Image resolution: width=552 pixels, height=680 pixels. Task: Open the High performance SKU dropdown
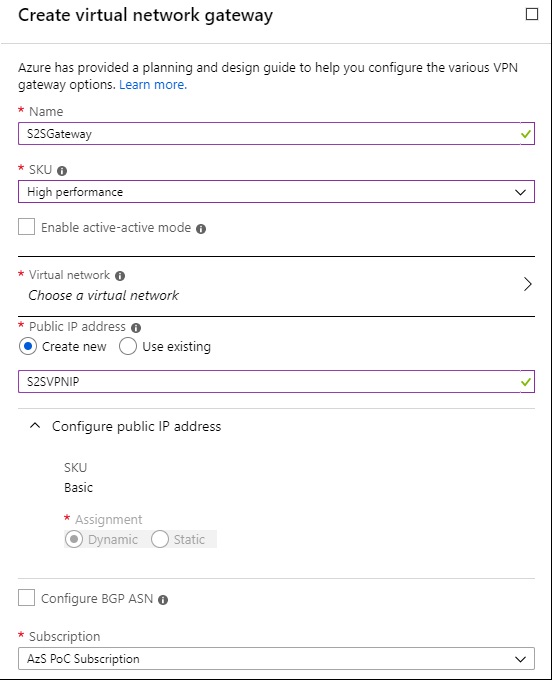pos(276,192)
